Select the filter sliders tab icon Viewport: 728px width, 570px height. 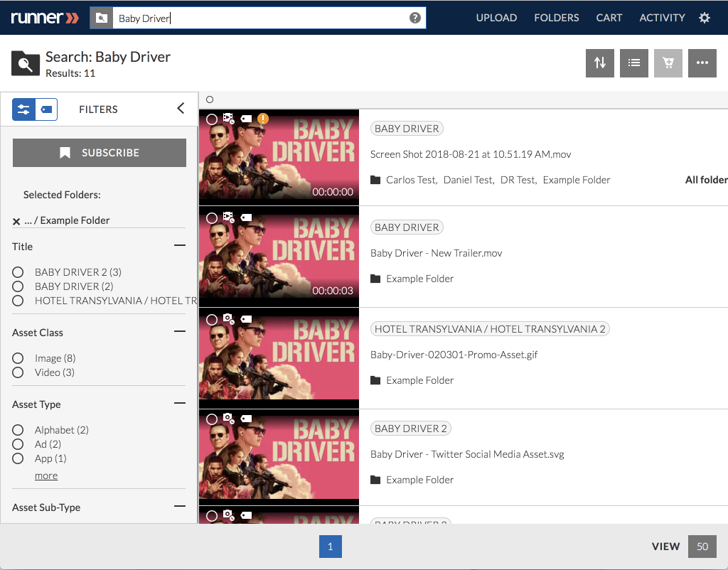click(23, 109)
